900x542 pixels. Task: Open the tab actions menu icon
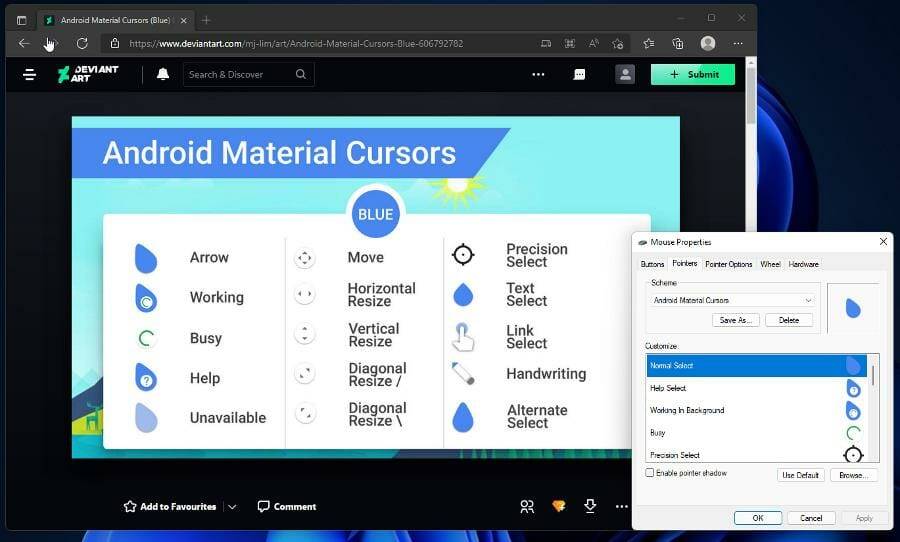point(21,20)
